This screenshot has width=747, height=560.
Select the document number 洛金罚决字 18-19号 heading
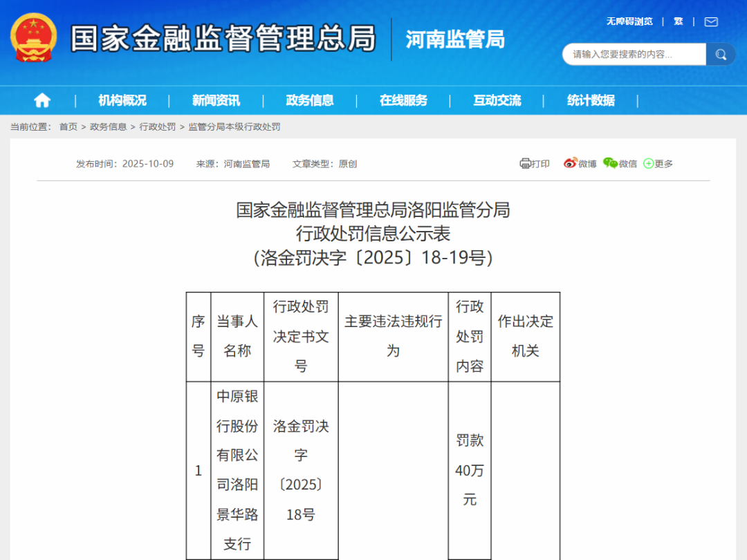click(373, 258)
